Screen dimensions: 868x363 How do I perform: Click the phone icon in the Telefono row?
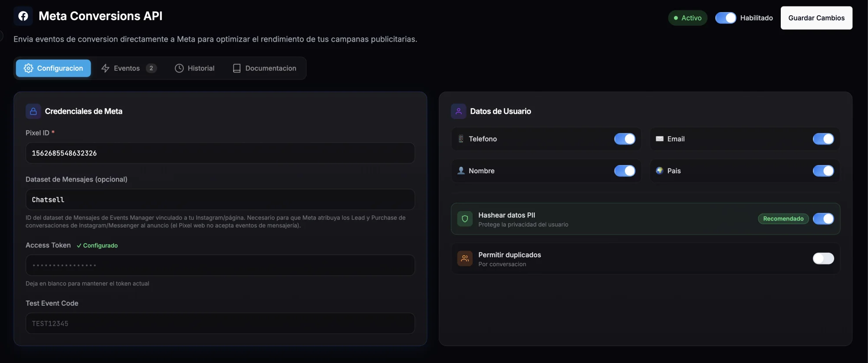461,139
